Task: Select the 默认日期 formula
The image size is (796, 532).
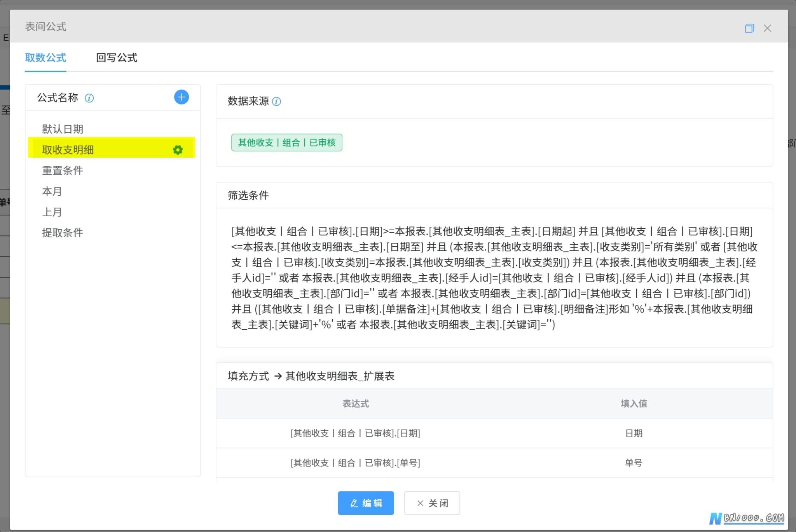Action: tap(63, 129)
